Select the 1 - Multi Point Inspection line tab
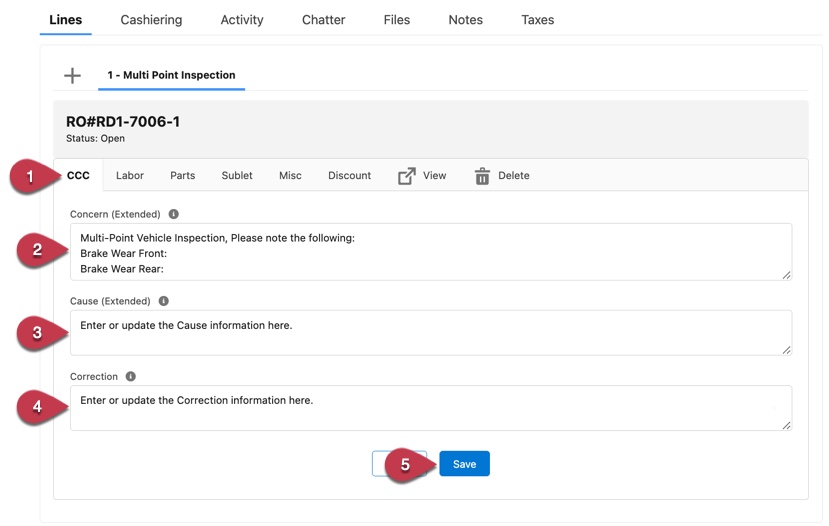The image size is (829, 526). (x=171, y=75)
